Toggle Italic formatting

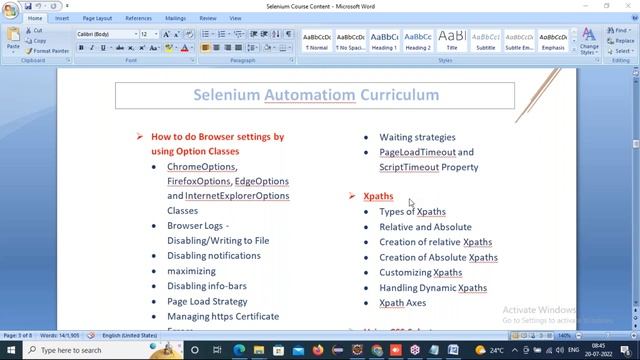92,48
